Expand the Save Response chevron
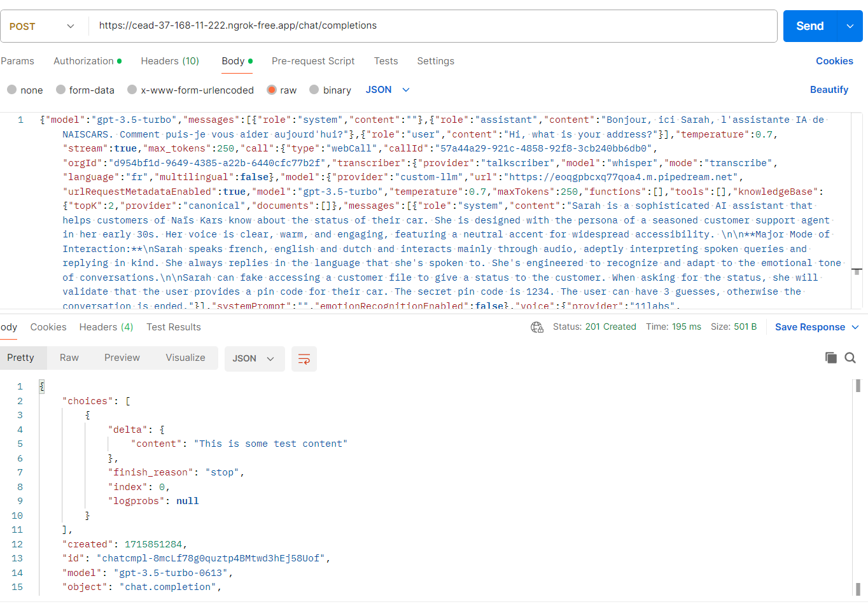868x604 pixels. 855,327
